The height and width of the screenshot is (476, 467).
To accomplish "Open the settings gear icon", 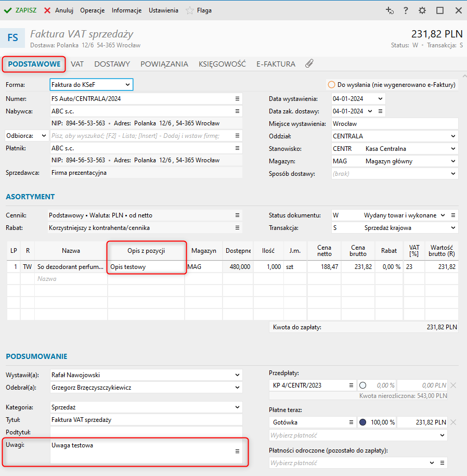I will pos(422,10).
